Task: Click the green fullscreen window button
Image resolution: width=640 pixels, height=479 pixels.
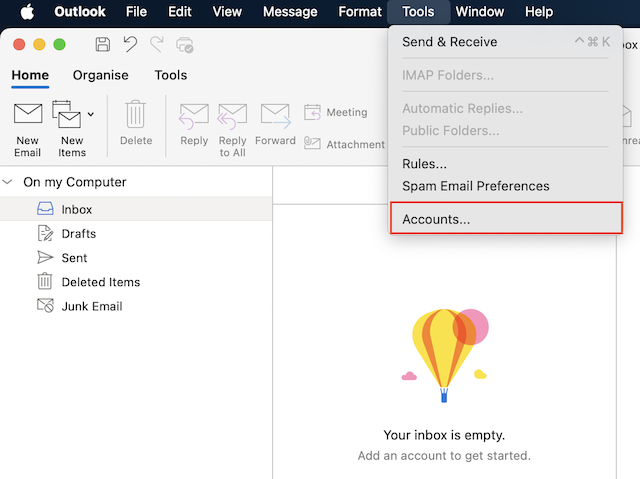Action: pyautogui.click(x=60, y=44)
